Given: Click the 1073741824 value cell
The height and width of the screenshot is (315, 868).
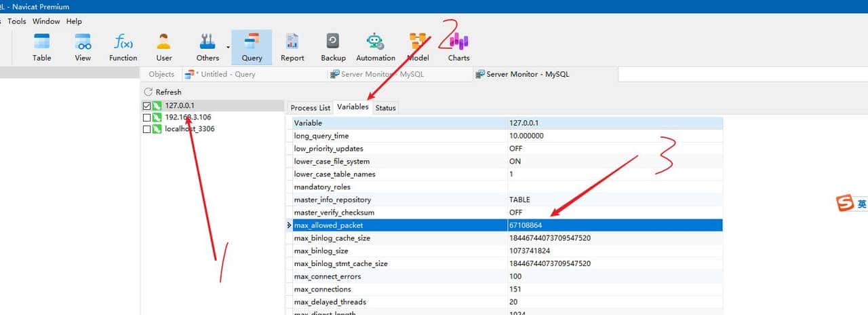Looking at the screenshot, I should click(x=615, y=251).
